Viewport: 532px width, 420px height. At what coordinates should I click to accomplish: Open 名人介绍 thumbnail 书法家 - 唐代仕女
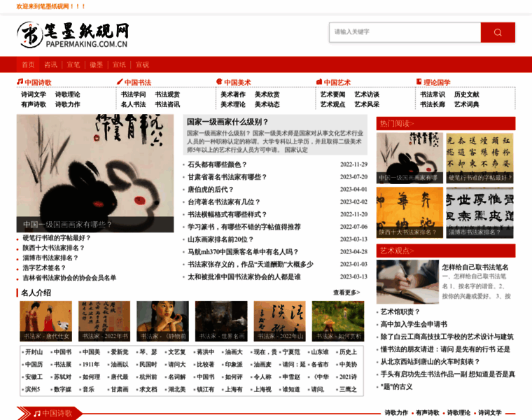(45, 321)
